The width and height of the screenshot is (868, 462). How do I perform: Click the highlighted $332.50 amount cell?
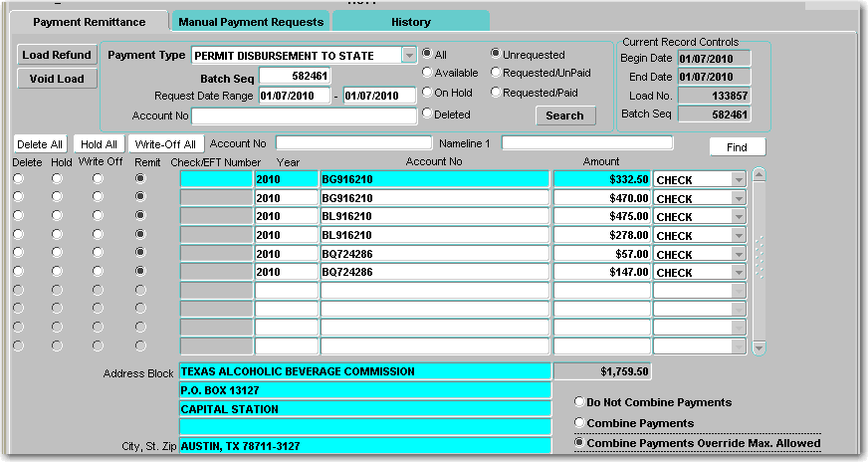pos(602,179)
